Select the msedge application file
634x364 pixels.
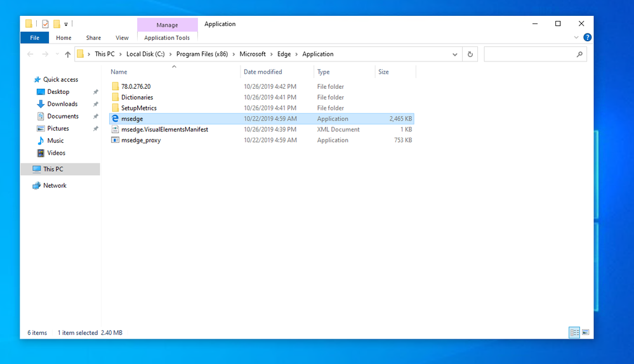click(261, 119)
